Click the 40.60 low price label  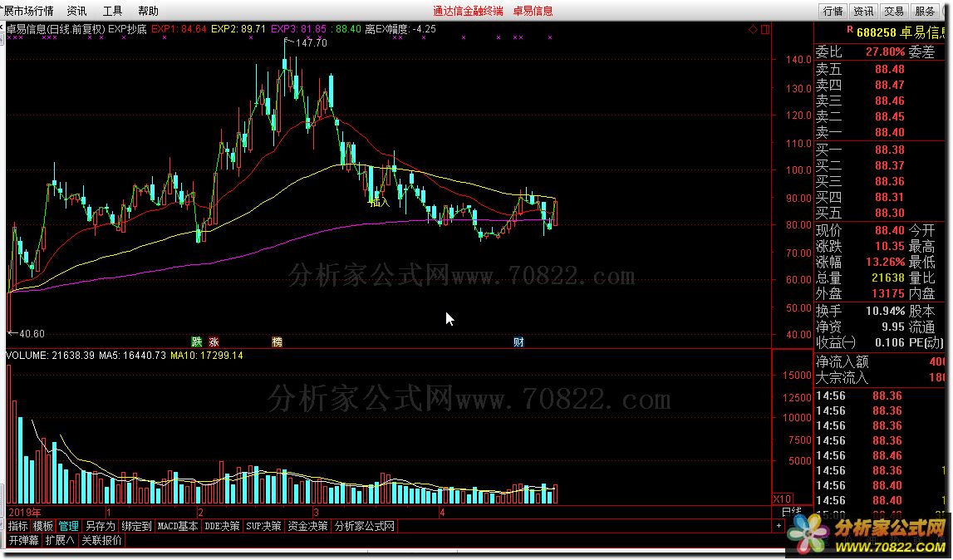tap(32, 334)
